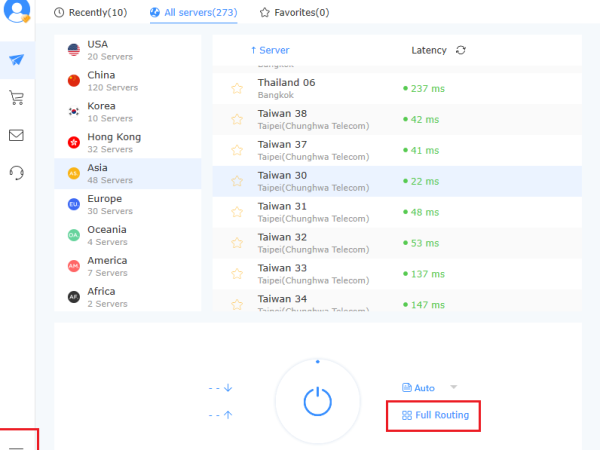Image resolution: width=600 pixels, height=450 pixels.
Task: Favorite the Taiwan 38 server star
Action: point(237,119)
